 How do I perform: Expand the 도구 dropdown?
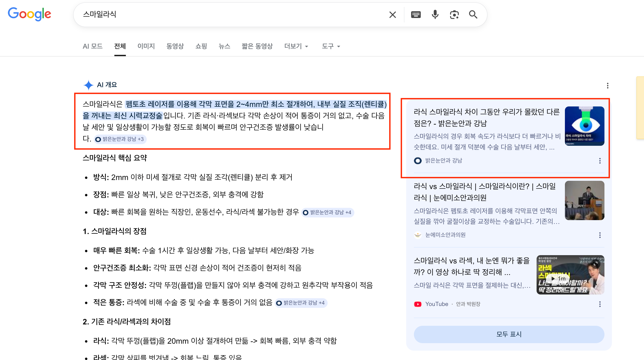tap(331, 46)
